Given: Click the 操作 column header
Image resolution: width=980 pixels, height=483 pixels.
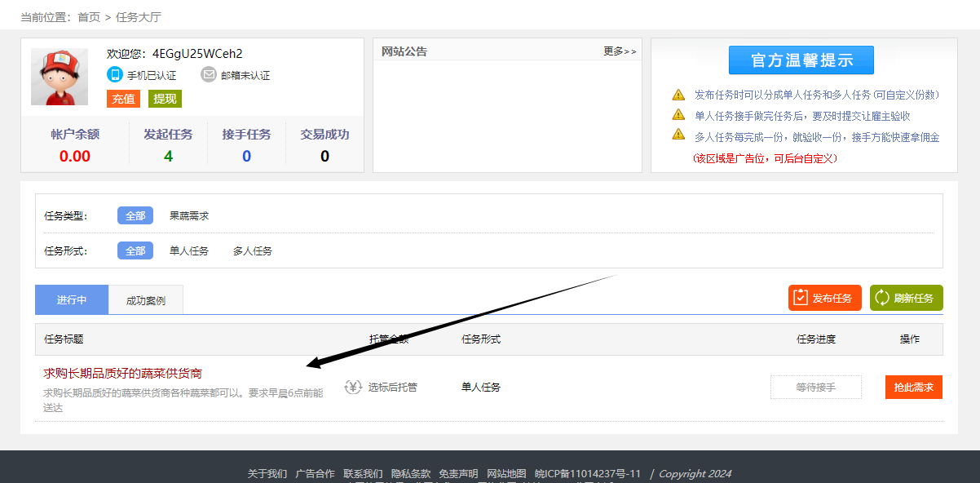Looking at the screenshot, I should [x=910, y=339].
